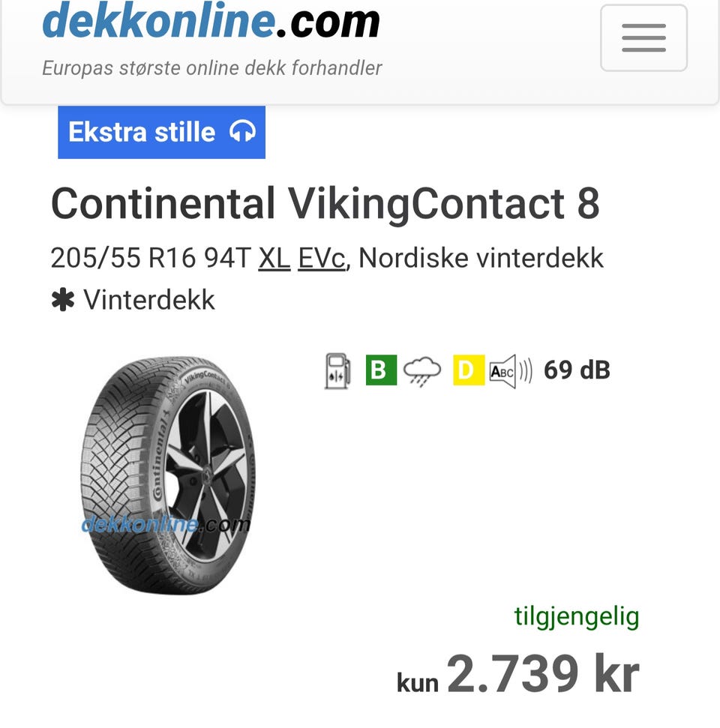Tap the snowflake Vinterdekk icon
Image resolution: width=720 pixels, height=728 pixels.
coord(63,299)
